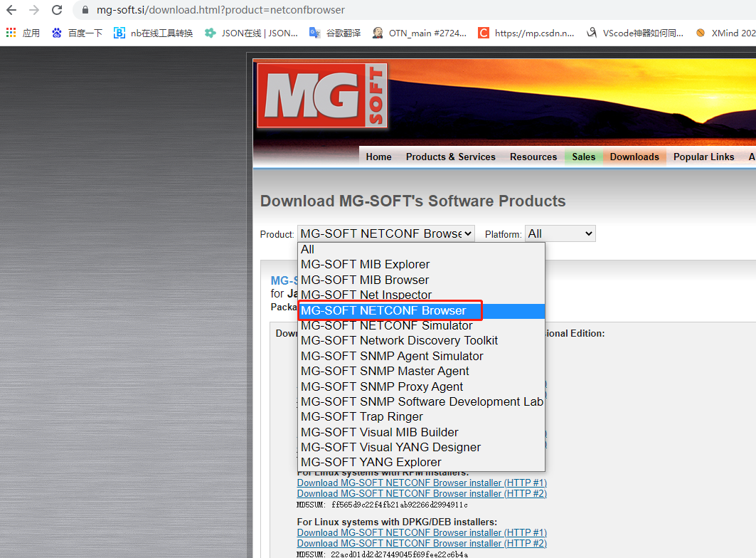Expand the Platform dropdown

coord(560,233)
